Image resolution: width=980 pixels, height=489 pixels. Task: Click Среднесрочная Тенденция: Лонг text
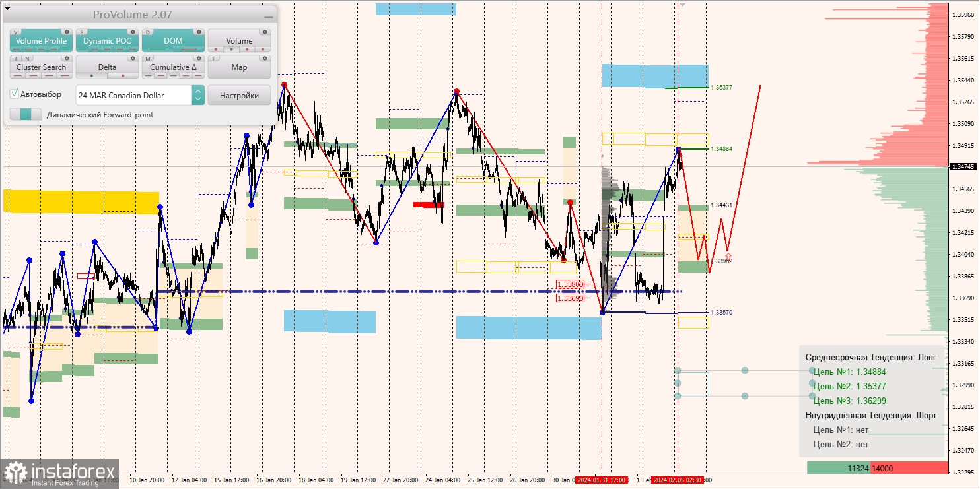871,357
